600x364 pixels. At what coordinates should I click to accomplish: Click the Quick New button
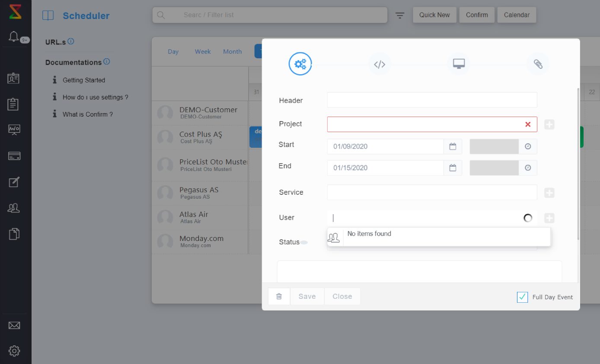[434, 15]
